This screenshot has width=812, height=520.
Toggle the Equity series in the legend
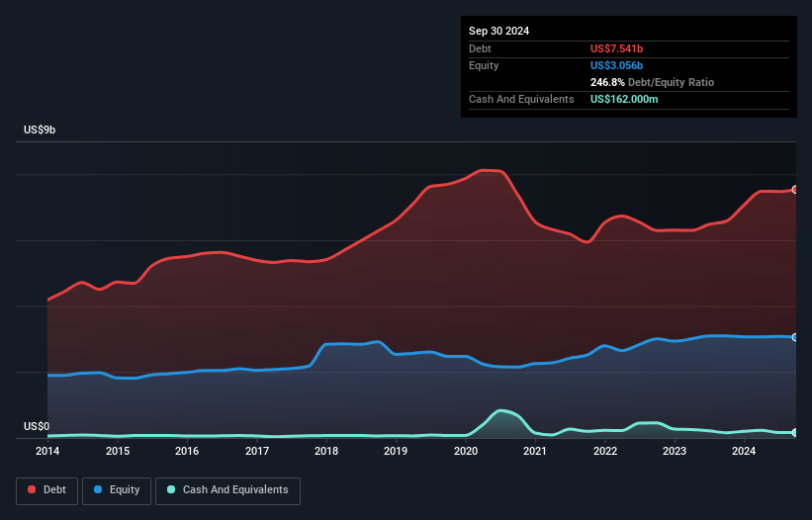point(117,489)
